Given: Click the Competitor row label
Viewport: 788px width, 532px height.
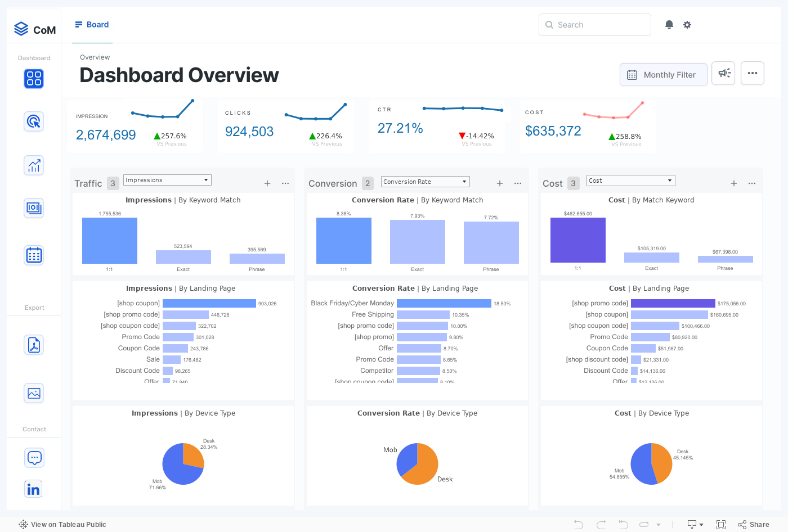Looking at the screenshot, I should coord(377,371).
